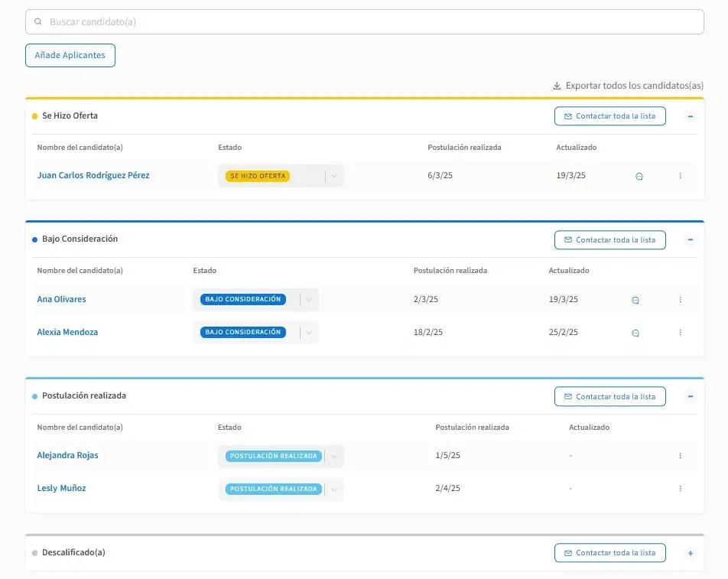Open status dropdown for Ana Olivares
This screenshot has height=579, width=728.
[x=309, y=300]
